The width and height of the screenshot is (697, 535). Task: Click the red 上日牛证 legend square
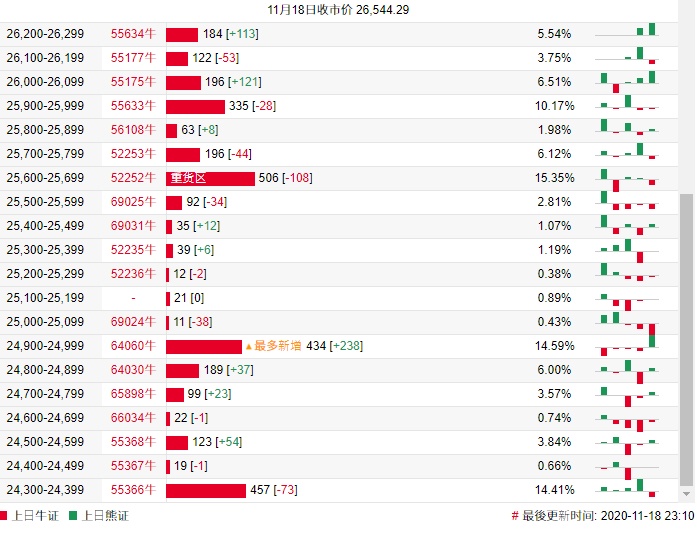coord(5,516)
